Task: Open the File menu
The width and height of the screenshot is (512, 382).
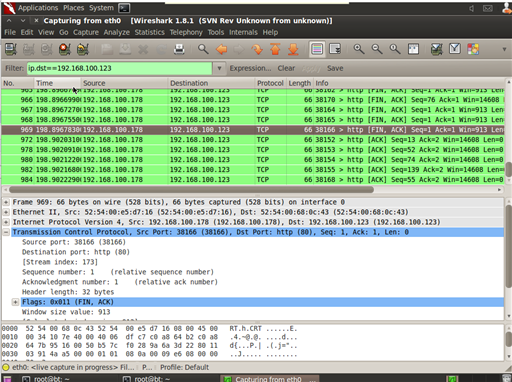Action: [x=10, y=32]
